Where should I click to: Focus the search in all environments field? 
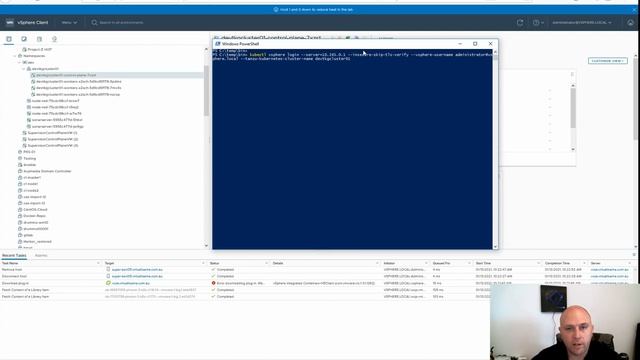click(121, 22)
